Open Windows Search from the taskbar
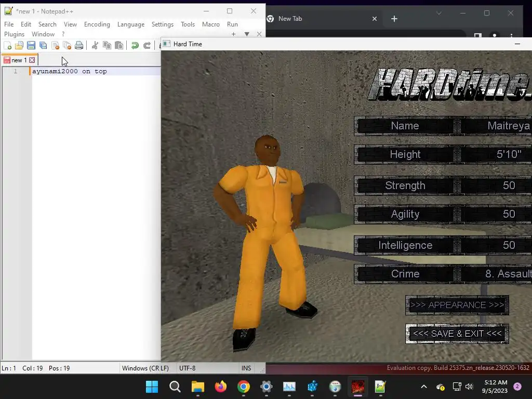 [175, 387]
